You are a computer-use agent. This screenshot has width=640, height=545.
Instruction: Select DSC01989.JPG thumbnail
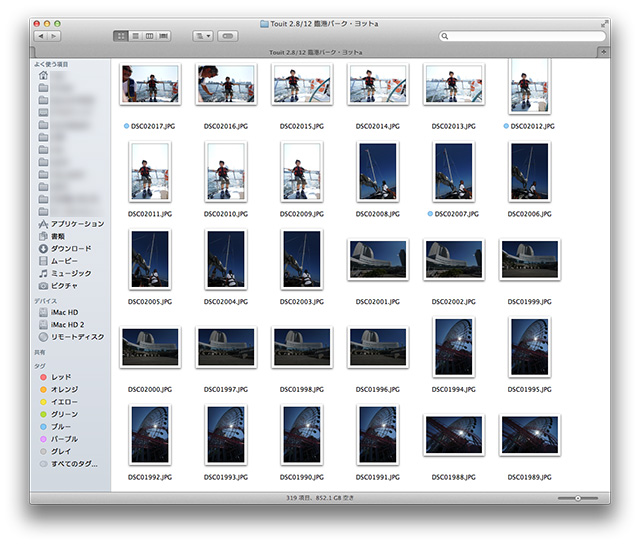click(530, 435)
